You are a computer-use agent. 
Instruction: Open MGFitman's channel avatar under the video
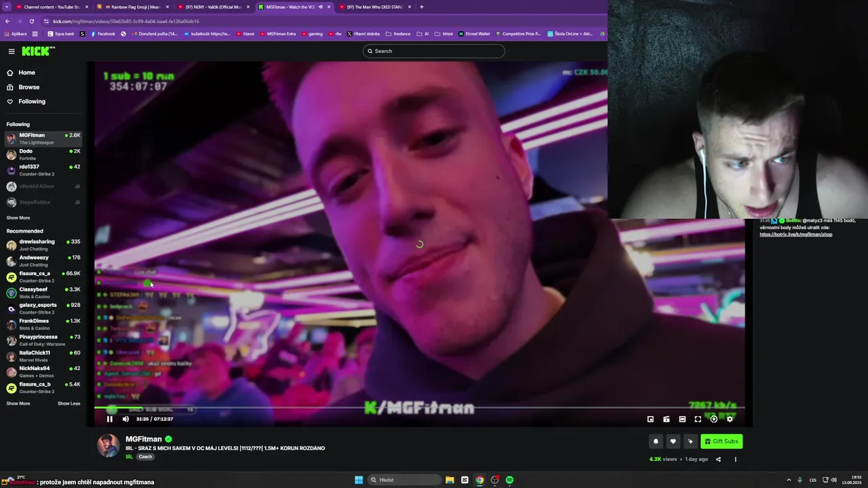(x=108, y=445)
